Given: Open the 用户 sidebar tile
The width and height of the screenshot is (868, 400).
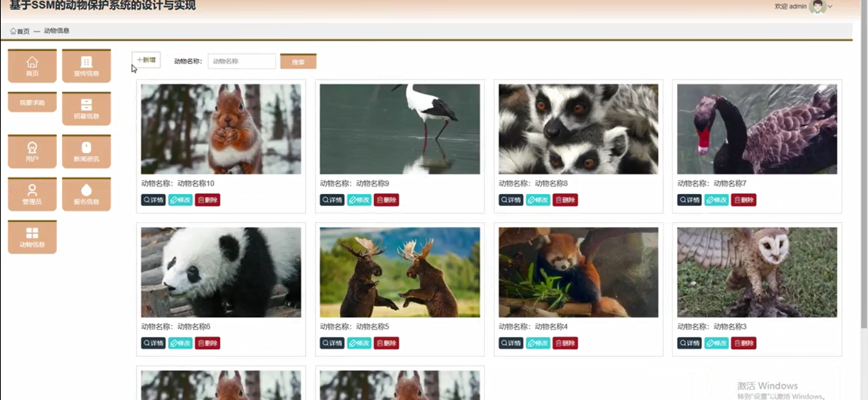Looking at the screenshot, I should (x=32, y=152).
